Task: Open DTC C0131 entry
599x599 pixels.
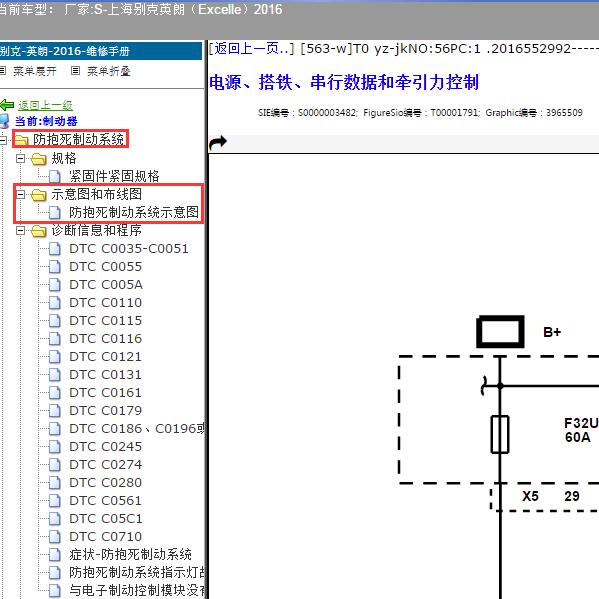Action: [x=106, y=374]
